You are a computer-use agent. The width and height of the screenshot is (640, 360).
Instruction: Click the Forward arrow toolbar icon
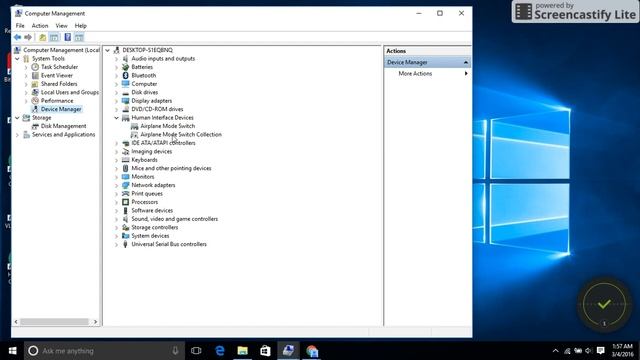28,38
